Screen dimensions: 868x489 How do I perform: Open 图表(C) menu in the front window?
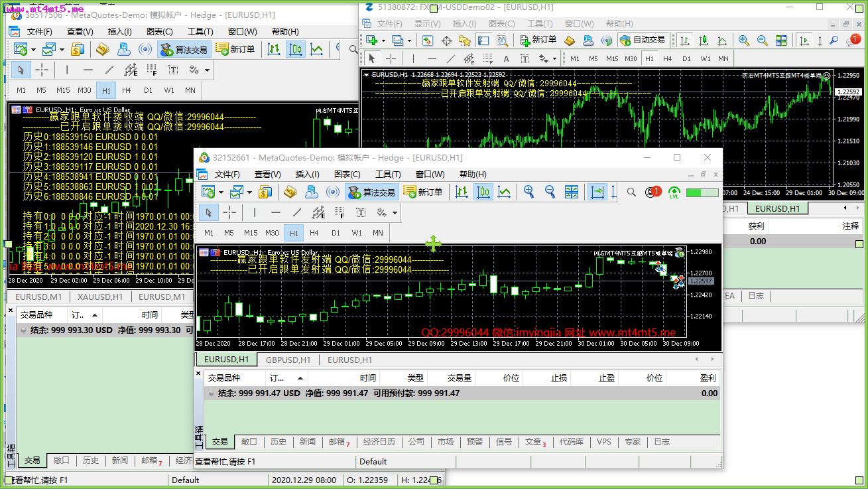(347, 175)
